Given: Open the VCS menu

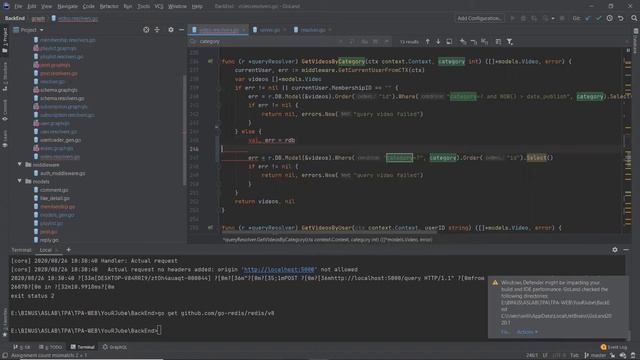Looking at the screenshot, I should click(x=159, y=7).
